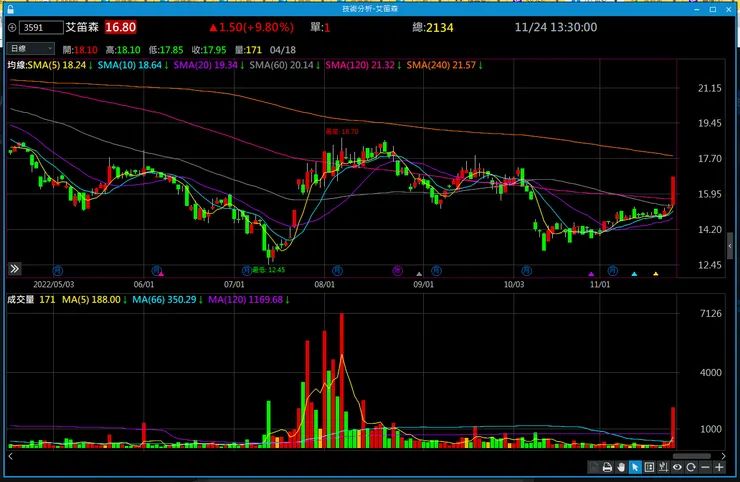Click the month marker beside lowest 12.45 label
The width and height of the screenshot is (740, 482).
246,271
